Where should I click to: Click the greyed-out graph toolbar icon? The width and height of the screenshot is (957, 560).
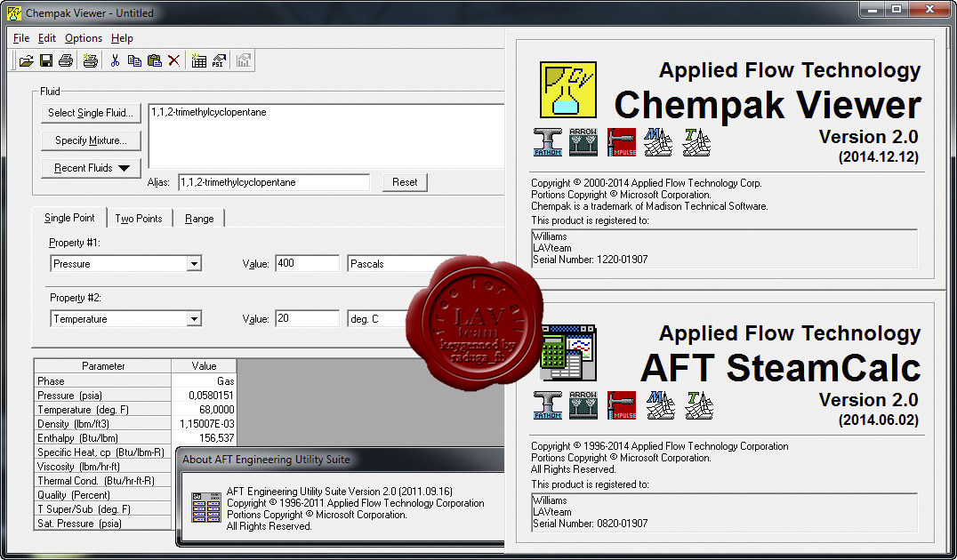tap(244, 60)
